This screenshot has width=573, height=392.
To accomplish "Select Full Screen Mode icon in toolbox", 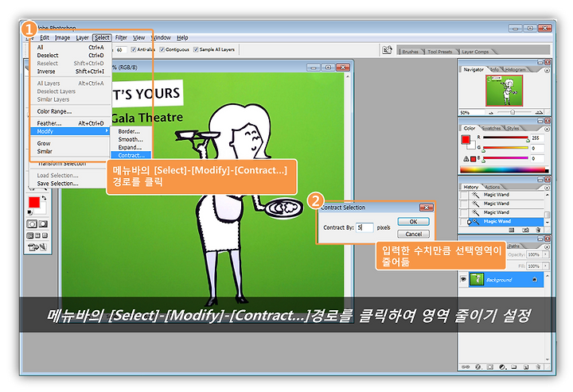I will pyautogui.click(x=45, y=235).
